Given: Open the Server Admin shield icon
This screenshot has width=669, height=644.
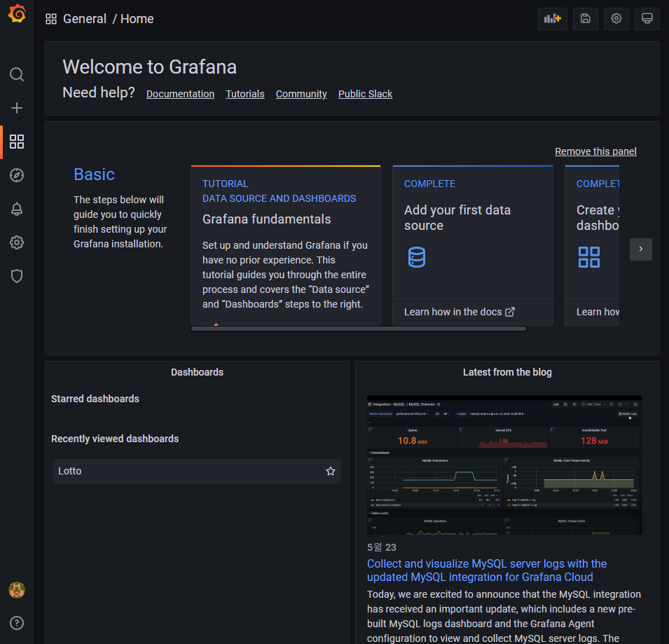Looking at the screenshot, I should [x=17, y=276].
